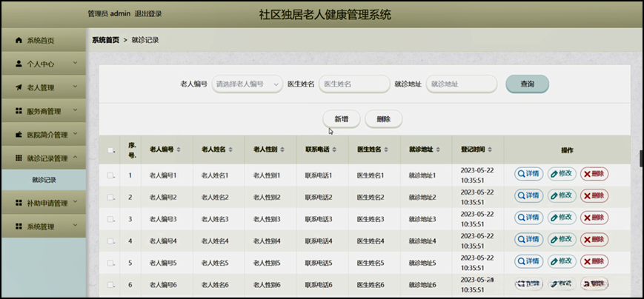Click the grid icon beside 系统管理
Image resolution: width=644 pixels, height=299 pixels.
(18, 226)
